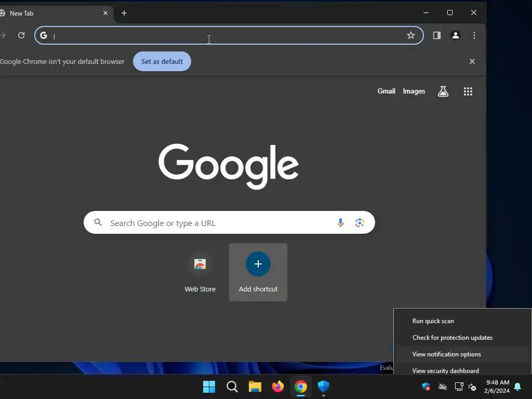This screenshot has height=399, width=532.
Task: Click the Chrome taskbar icon
Action: pos(301,387)
